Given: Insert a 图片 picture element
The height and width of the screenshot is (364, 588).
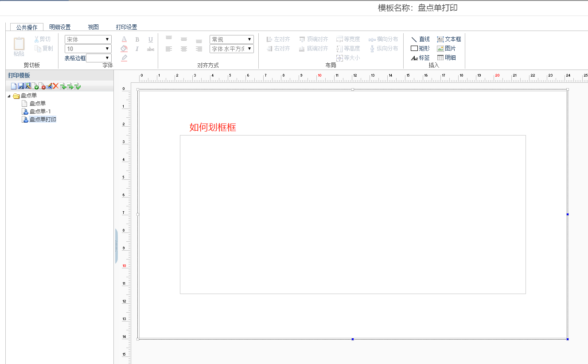Looking at the screenshot, I should [x=446, y=48].
